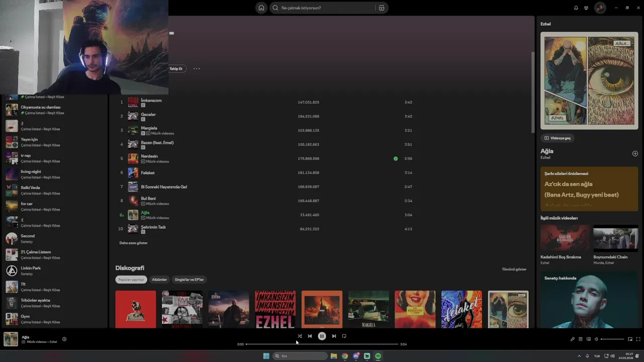Open the 'Yayın için' playlist
Image resolution: width=644 pixels, height=362 pixels.
pyautogui.click(x=54, y=142)
